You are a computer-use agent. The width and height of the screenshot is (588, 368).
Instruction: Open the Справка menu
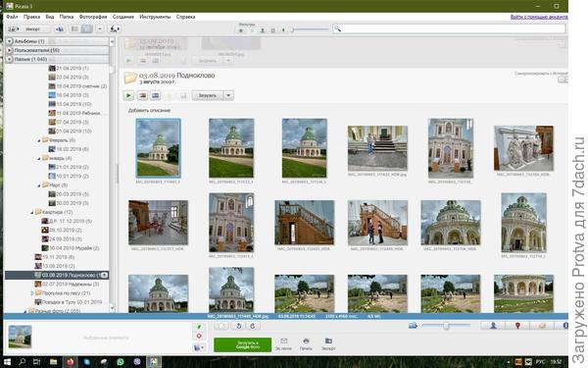click(185, 17)
